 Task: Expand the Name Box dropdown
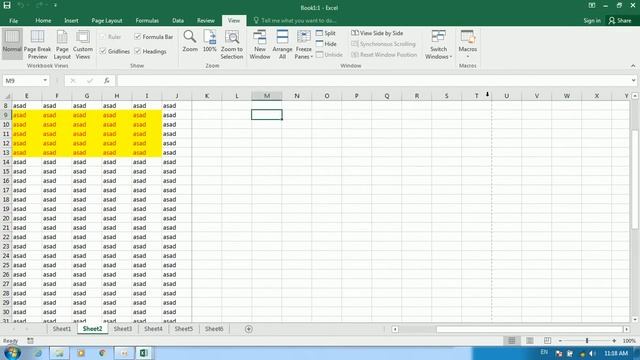[45, 81]
